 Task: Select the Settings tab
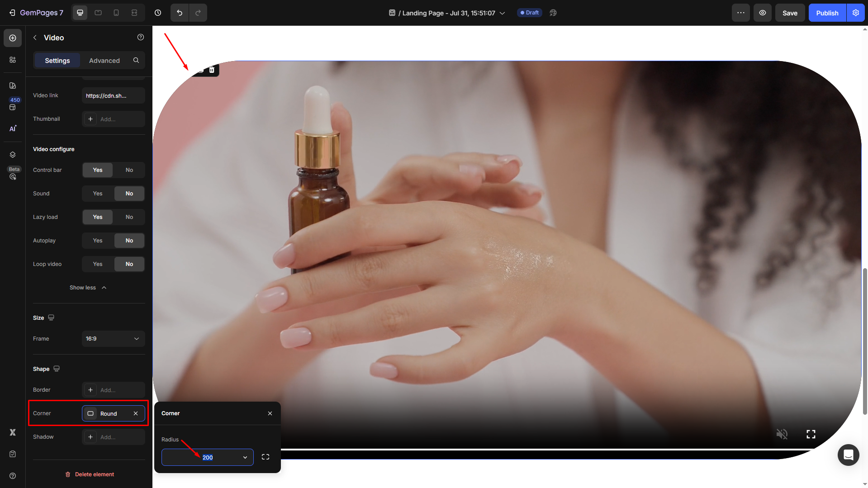57,61
